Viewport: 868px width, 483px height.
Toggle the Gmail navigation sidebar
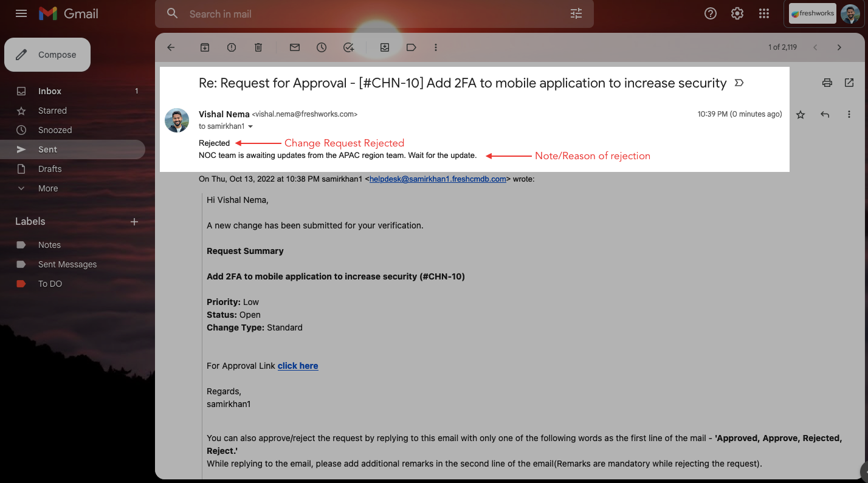click(21, 13)
